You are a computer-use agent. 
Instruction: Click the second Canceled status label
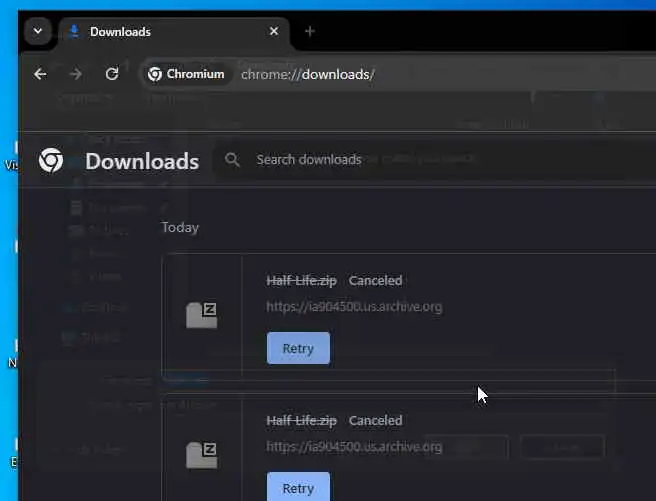[375, 421]
